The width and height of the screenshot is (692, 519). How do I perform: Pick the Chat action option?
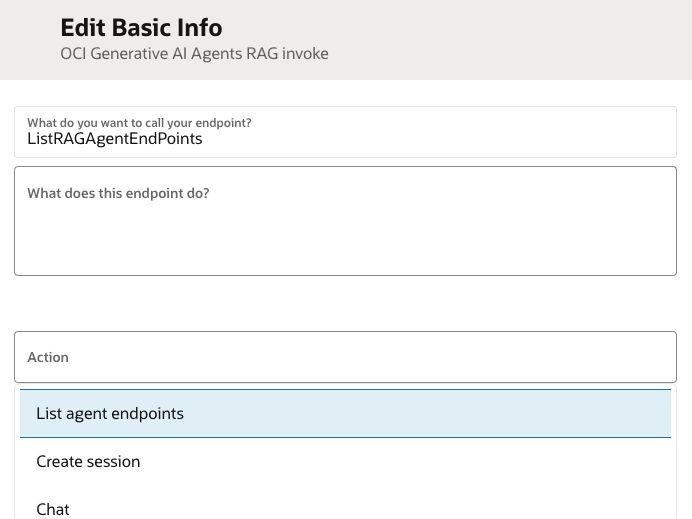[x=53, y=509]
